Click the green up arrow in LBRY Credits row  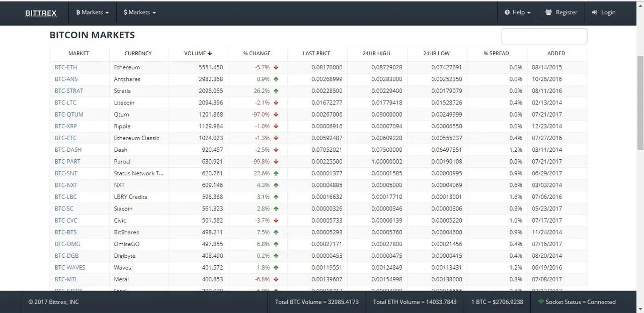[x=276, y=197]
